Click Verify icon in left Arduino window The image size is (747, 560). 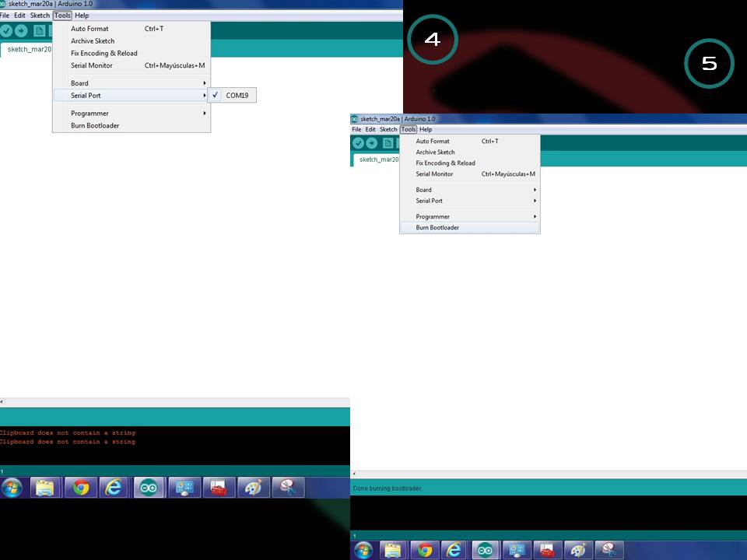click(5, 31)
